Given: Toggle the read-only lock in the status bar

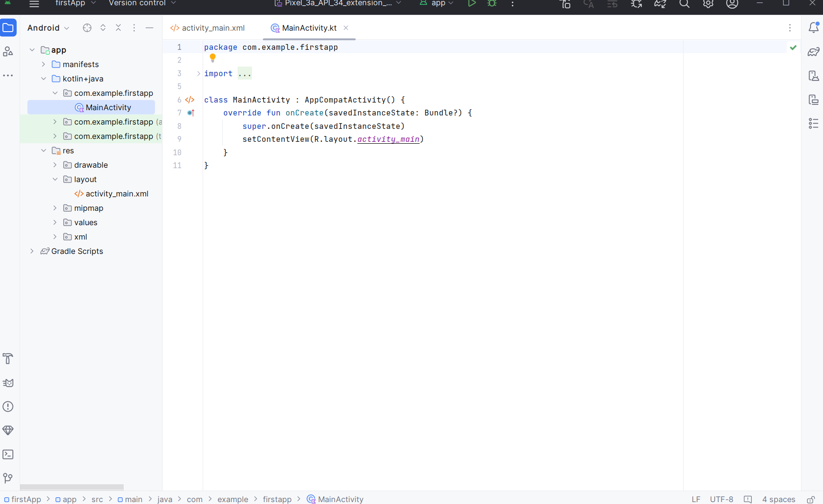Looking at the screenshot, I should pos(811,499).
